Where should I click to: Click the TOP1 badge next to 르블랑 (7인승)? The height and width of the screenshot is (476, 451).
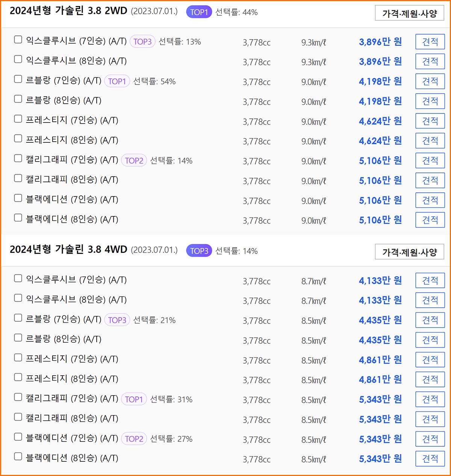[x=117, y=81]
